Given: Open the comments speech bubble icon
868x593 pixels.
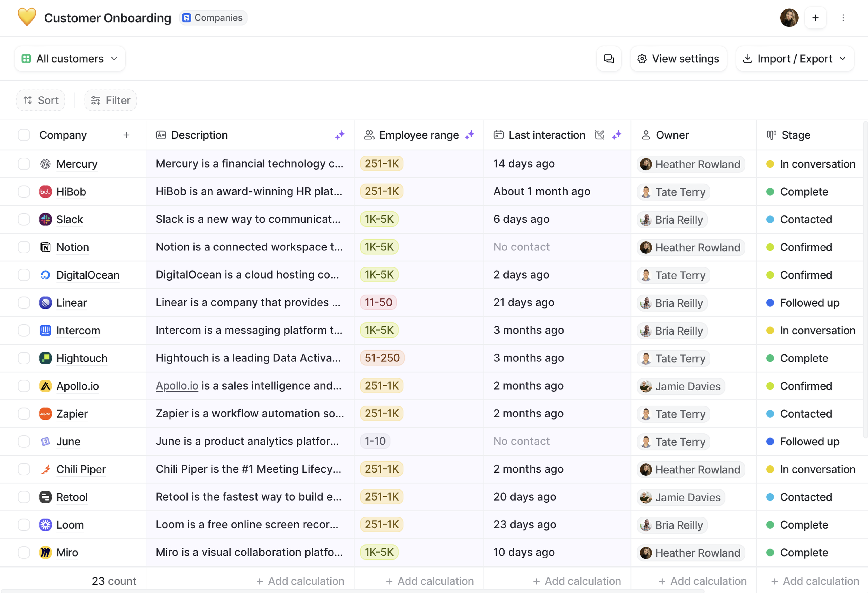Looking at the screenshot, I should tap(609, 59).
